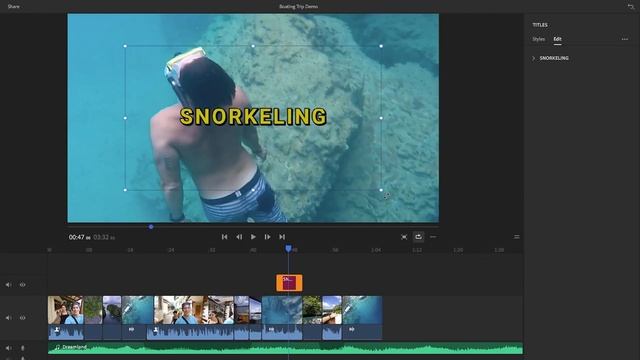
Task: Click the 00:47 current timecode
Action: (x=80, y=237)
